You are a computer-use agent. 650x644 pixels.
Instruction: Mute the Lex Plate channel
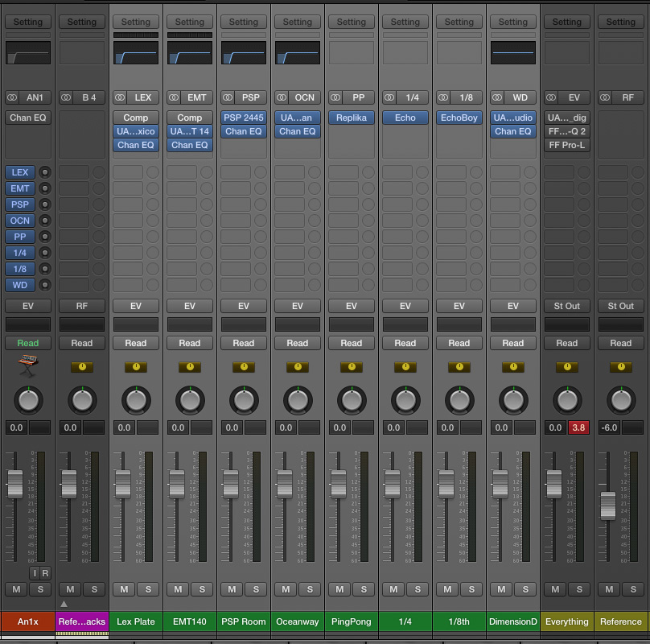click(x=124, y=589)
